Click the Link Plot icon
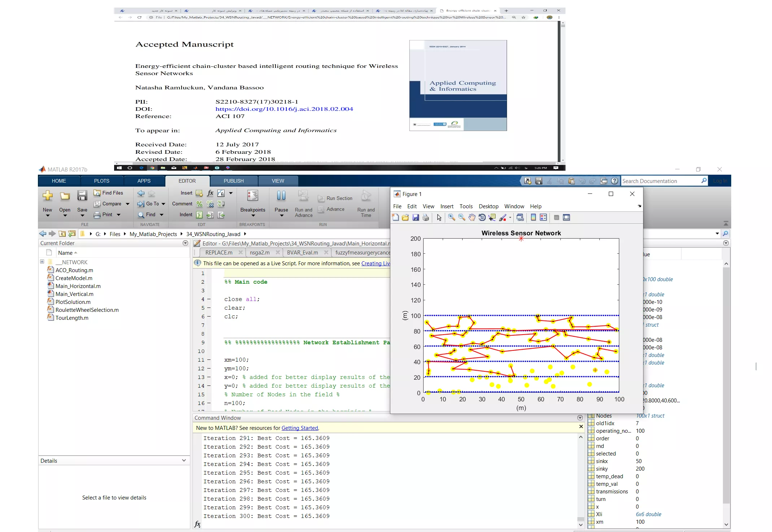 coord(520,217)
